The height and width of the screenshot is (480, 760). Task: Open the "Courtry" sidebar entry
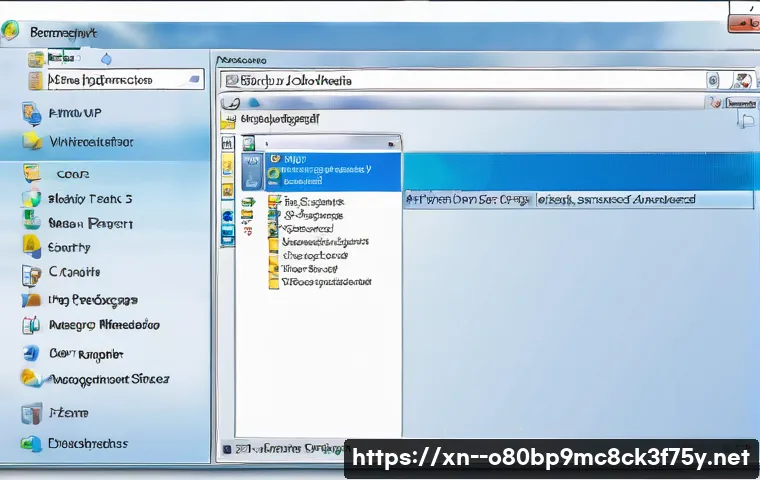click(69, 248)
